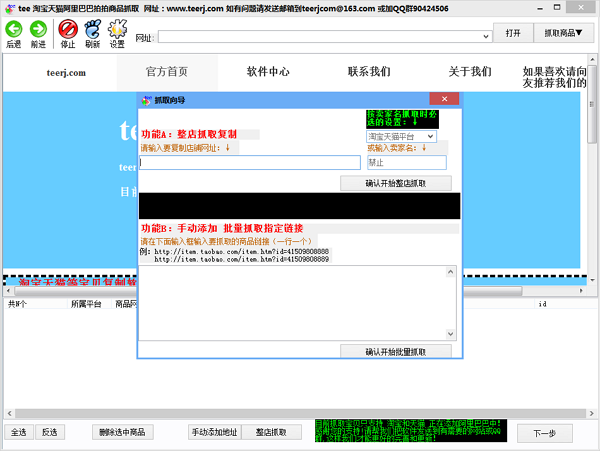Open Settings (设置) gear icon

[117, 29]
